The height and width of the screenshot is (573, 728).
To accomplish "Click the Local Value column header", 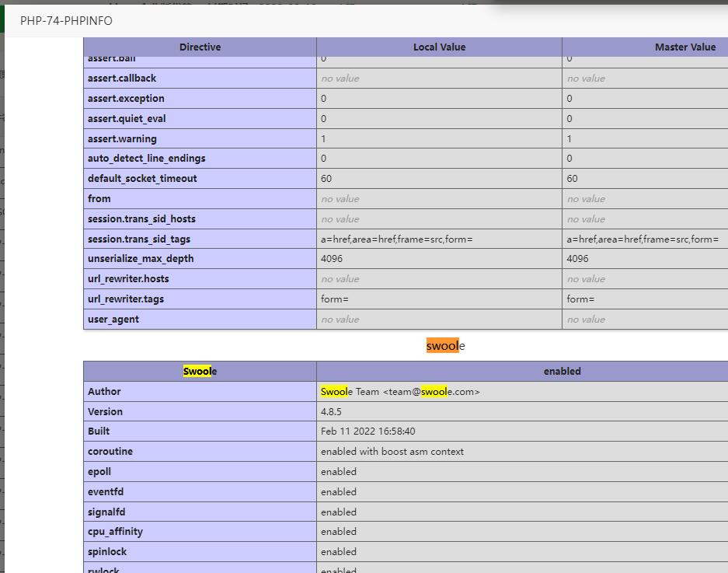I will pyautogui.click(x=439, y=47).
